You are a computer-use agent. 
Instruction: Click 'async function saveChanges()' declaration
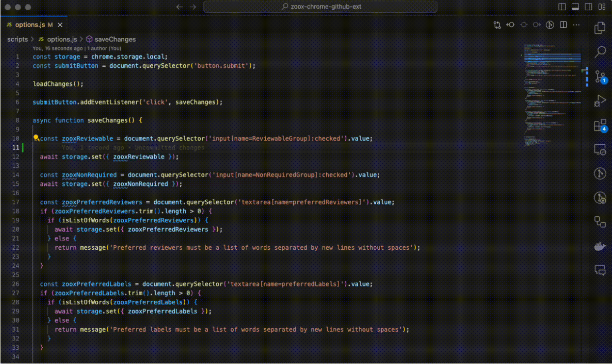[87, 120]
